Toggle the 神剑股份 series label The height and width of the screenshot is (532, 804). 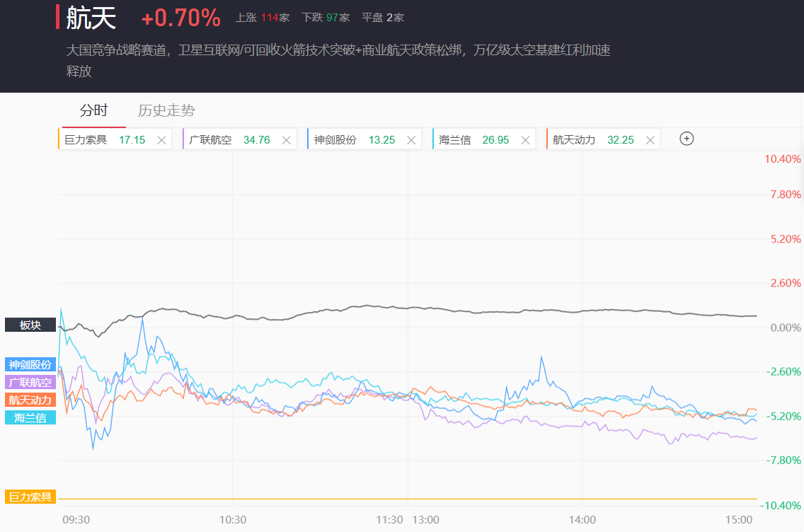(30, 365)
